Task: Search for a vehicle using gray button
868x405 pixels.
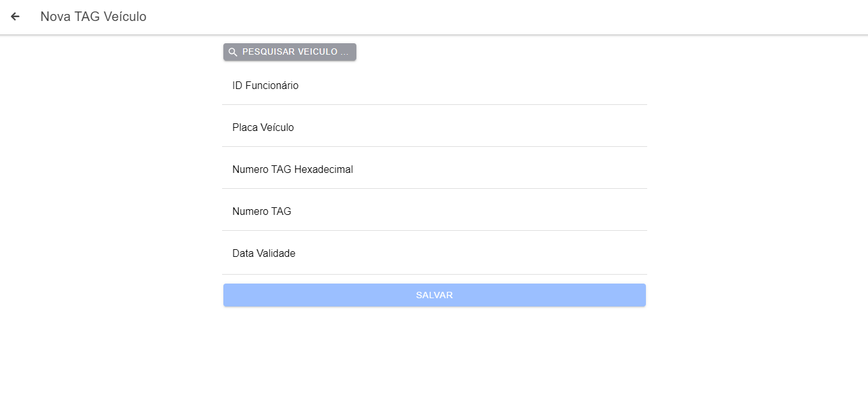Action: (290, 52)
